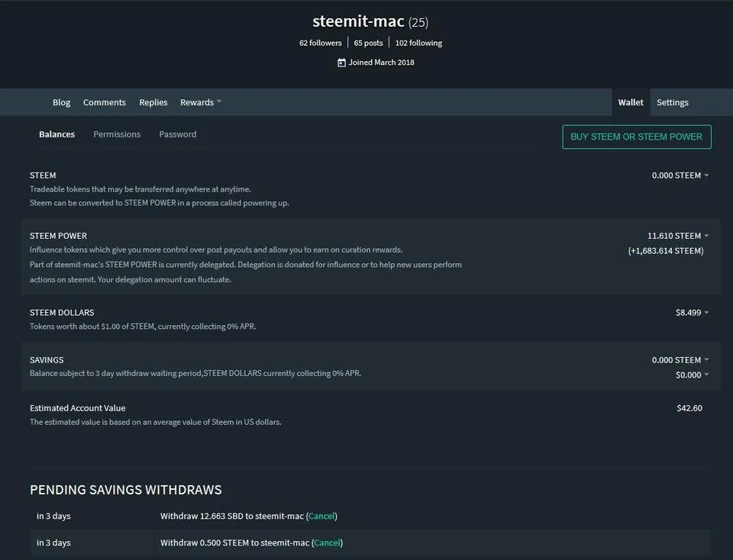Click the (+1,683.614 STEEM) delegated amount
Screen dimensions: 733x560
(666, 251)
